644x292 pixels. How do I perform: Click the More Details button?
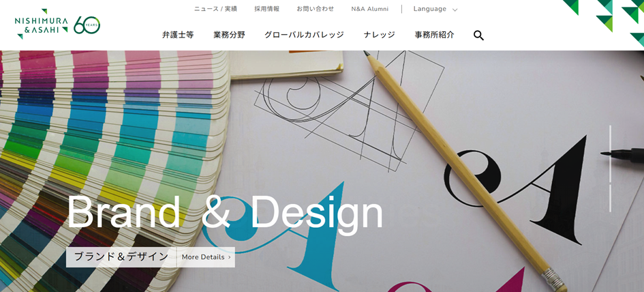206,257
